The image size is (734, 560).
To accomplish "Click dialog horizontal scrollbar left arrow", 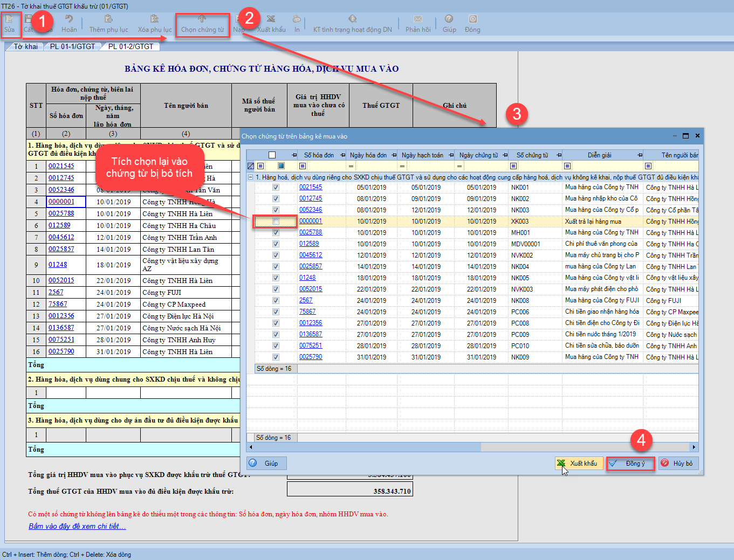I will [x=250, y=447].
